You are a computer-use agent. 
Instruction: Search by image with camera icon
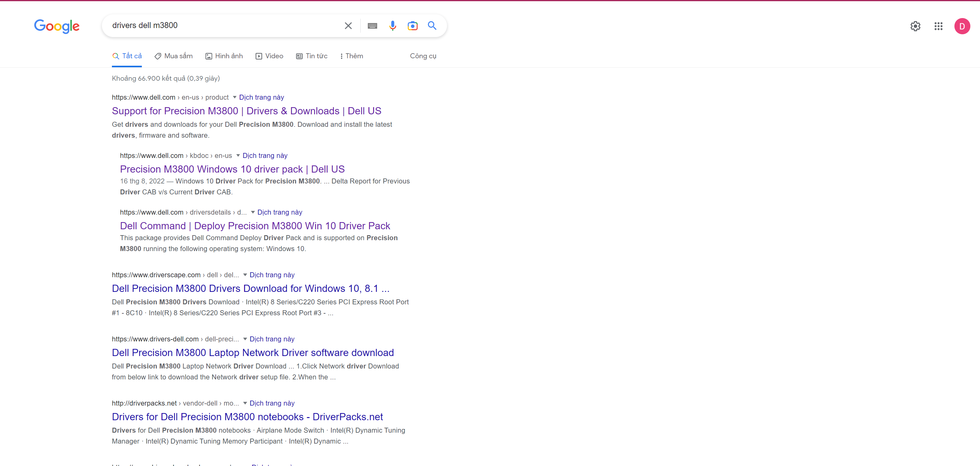pyautogui.click(x=412, y=26)
